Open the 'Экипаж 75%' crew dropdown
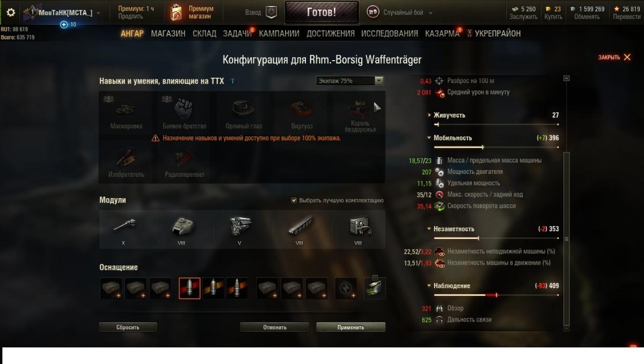The width and height of the screenshot is (644, 364). pos(350,81)
